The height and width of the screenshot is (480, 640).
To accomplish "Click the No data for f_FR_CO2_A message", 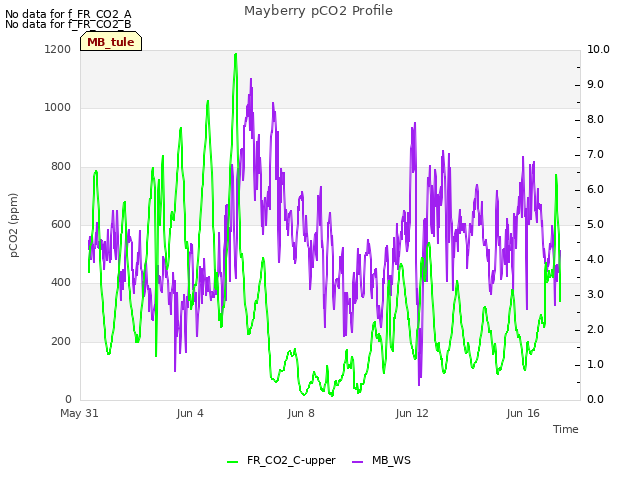I will (68, 14).
